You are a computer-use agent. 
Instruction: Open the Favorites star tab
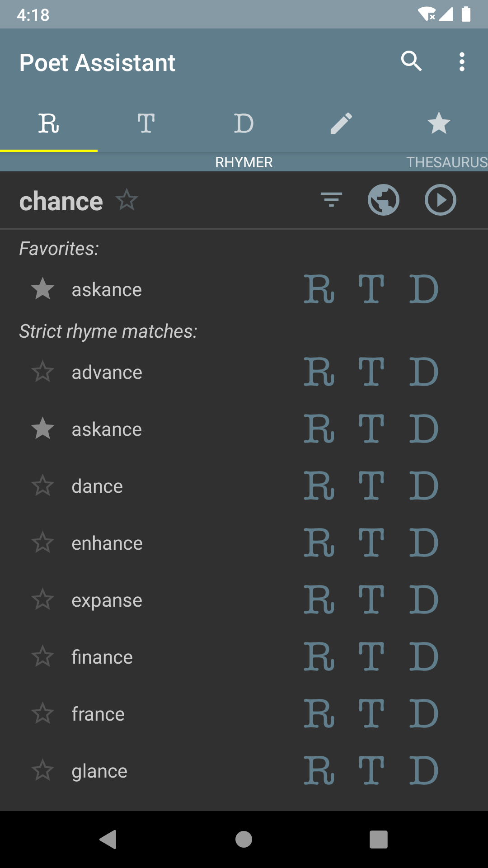tap(439, 123)
